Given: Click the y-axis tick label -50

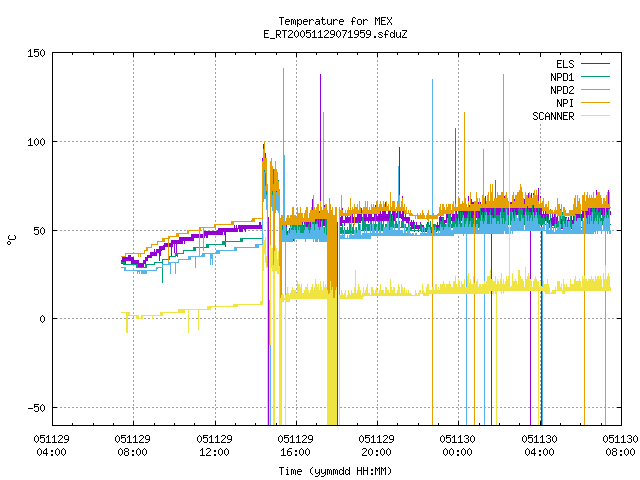Looking at the screenshot, I should pos(36,408).
